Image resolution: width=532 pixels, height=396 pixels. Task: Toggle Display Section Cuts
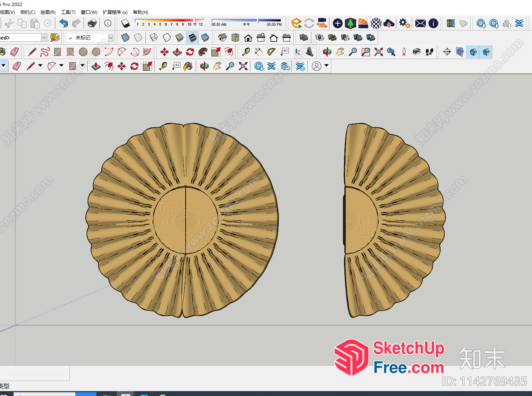[x=473, y=52]
